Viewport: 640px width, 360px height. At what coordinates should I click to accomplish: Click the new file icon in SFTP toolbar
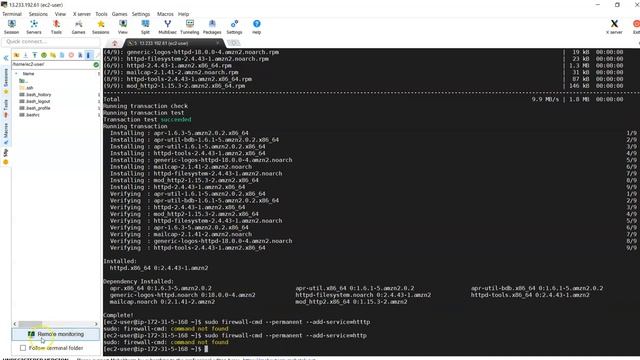coord(62,55)
